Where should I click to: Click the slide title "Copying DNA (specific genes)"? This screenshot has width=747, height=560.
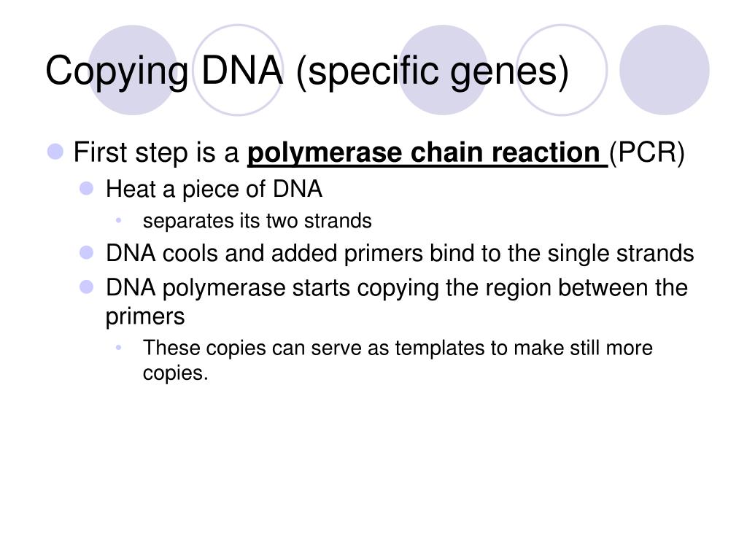point(307,71)
